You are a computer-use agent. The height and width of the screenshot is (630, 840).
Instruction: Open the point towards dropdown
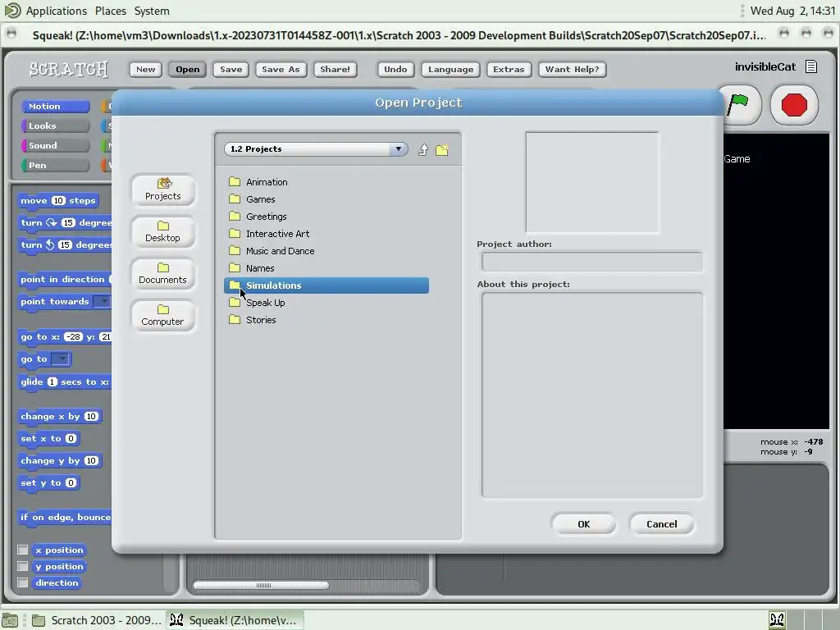[102, 302]
